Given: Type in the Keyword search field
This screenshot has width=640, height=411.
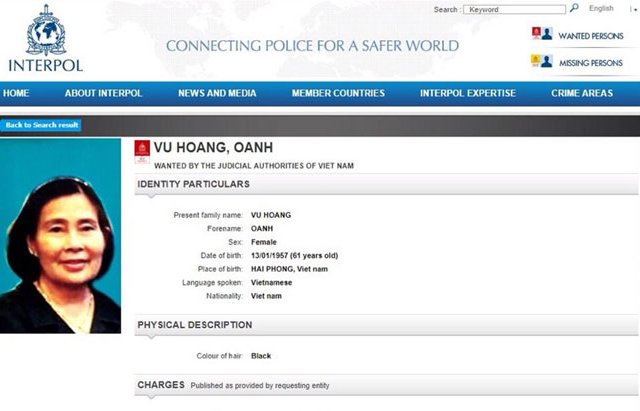Looking at the screenshot, I should click(515, 10).
